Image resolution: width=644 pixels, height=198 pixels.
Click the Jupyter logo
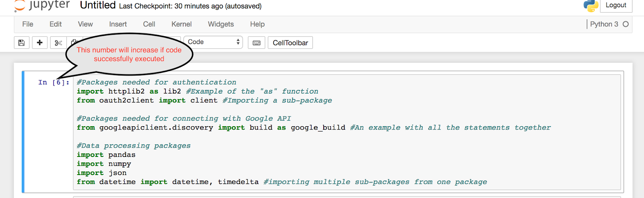[42, 6]
